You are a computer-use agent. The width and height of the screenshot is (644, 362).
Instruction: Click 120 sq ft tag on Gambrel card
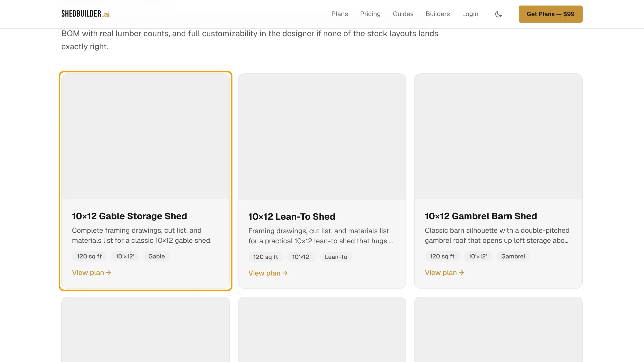(x=442, y=256)
